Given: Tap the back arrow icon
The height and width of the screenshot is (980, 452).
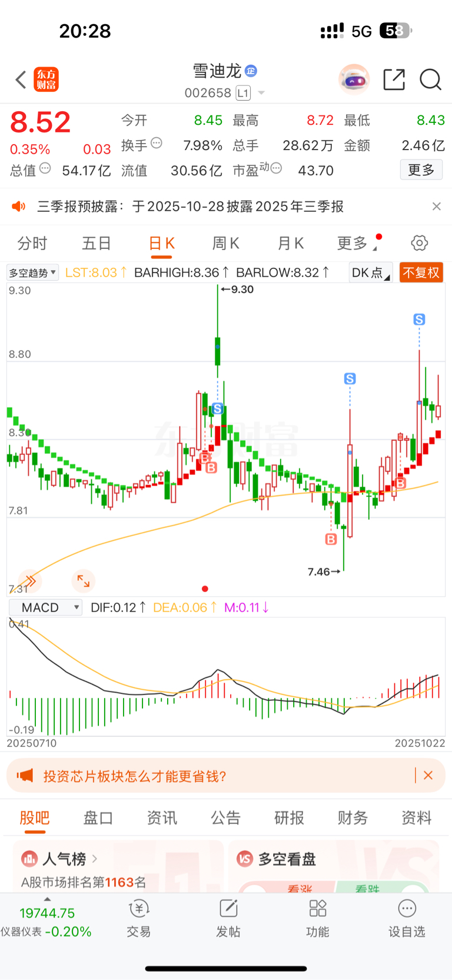Looking at the screenshot, I should (x=21, y=79).
